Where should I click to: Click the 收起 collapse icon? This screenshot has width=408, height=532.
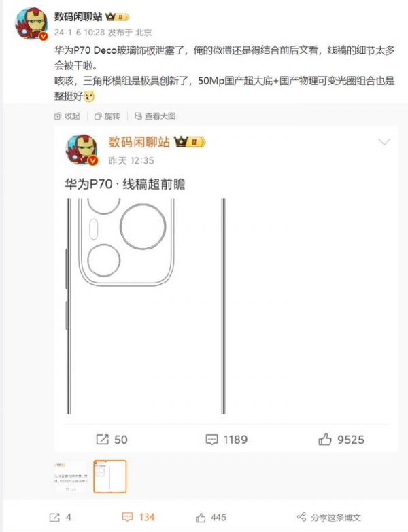coord(57,116)
